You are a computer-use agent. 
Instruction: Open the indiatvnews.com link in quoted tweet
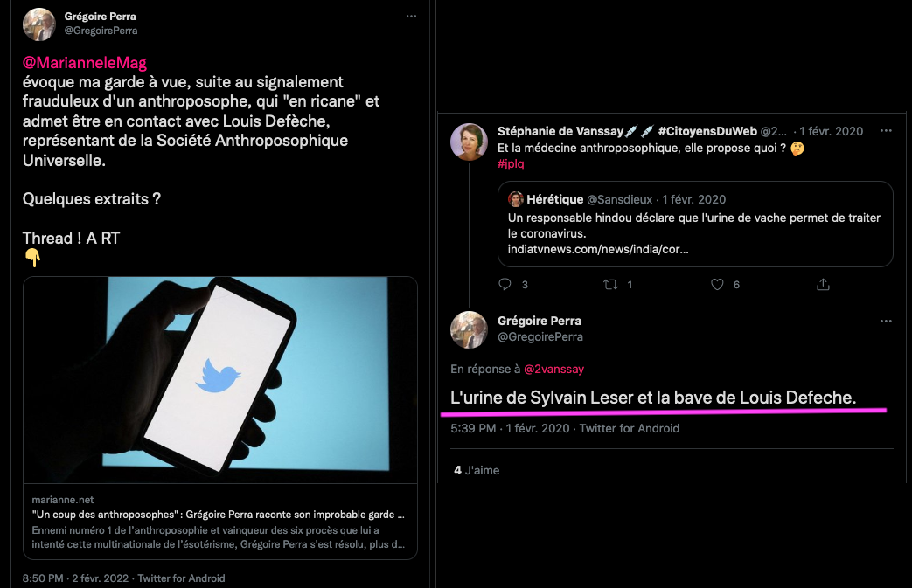pos(598,249)
